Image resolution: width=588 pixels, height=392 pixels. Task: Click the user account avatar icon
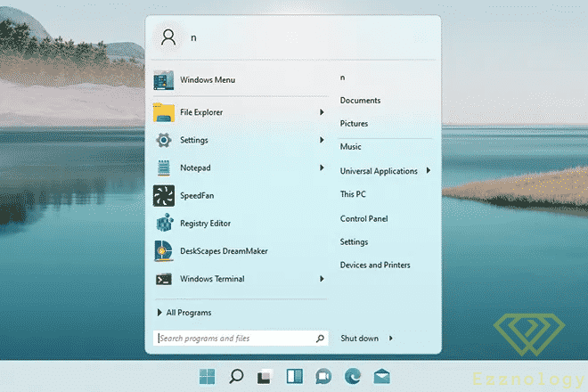[x=168, y=37]
